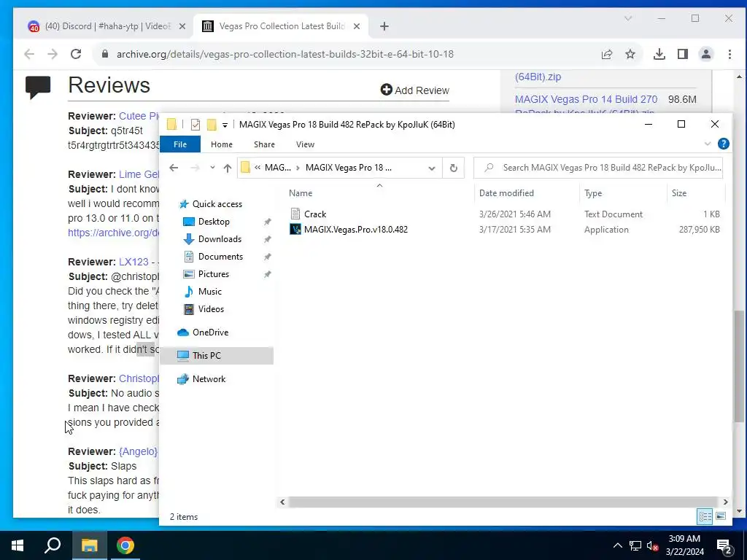Expand the Explorer ribbon chevron

(x=708, y=144)
